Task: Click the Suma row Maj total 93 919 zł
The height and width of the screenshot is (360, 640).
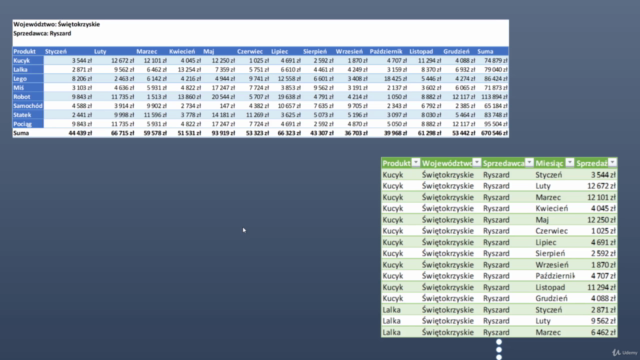Action: (223, 133)
